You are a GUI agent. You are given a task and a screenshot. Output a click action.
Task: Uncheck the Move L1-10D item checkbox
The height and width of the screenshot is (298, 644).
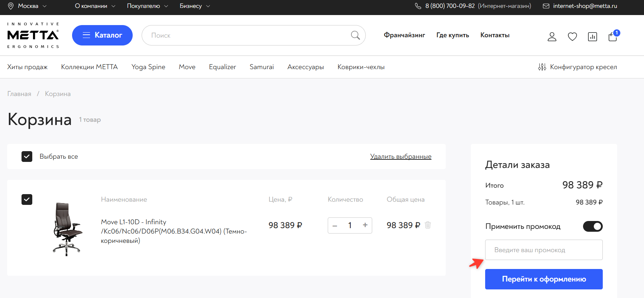coord(27,200)
